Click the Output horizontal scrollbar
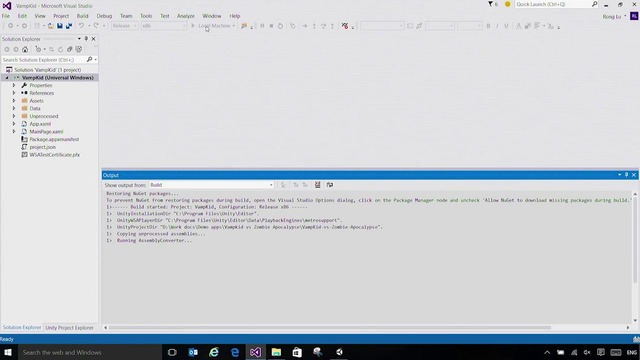 click(330, 327)
